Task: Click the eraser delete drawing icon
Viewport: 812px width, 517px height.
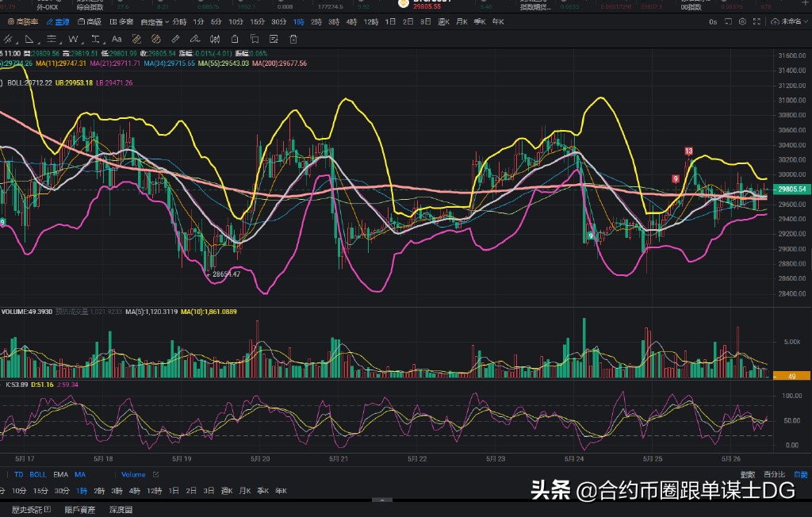Action: pos(293,39)
